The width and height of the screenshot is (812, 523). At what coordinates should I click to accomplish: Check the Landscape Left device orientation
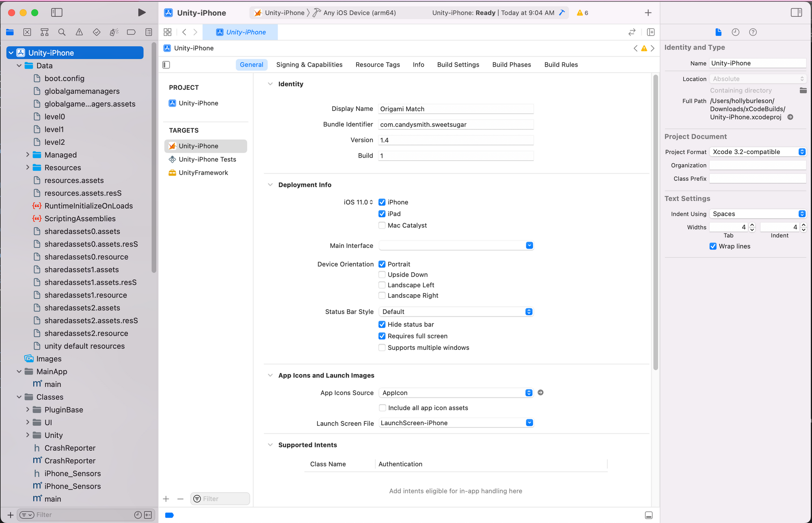click(382, 285)
